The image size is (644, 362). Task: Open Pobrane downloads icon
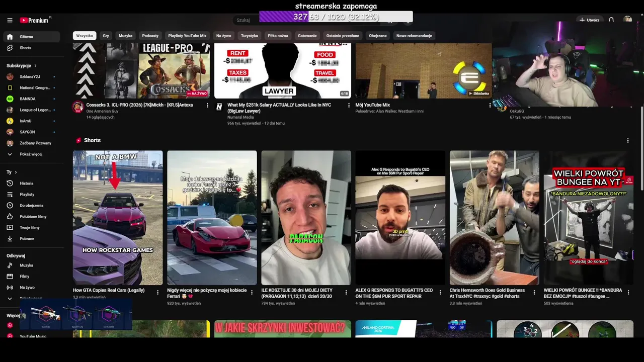pos(10,239)
